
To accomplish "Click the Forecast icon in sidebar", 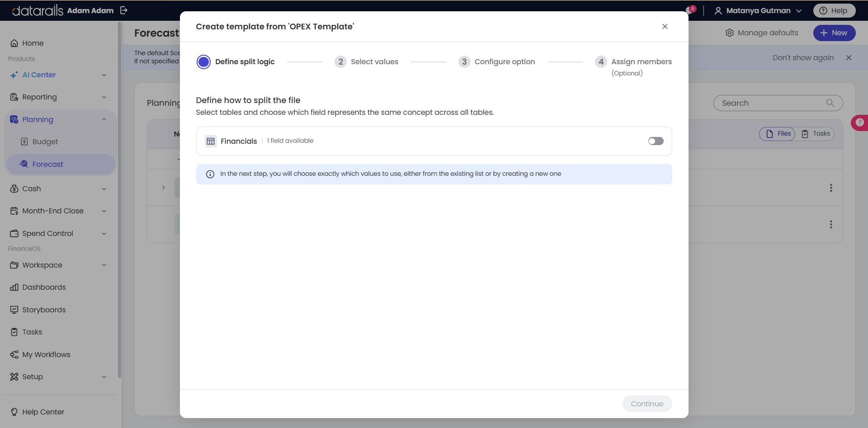I will point(24,164).
